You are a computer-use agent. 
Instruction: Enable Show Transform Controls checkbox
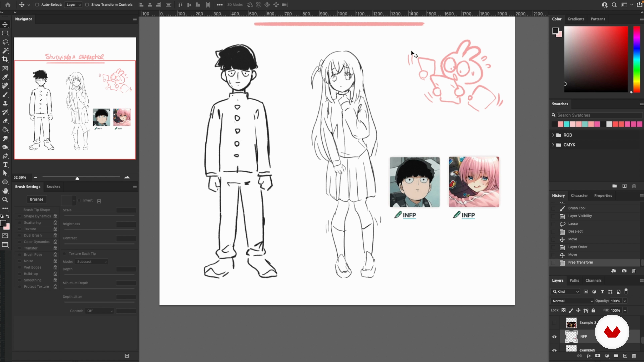pos(87,5)
